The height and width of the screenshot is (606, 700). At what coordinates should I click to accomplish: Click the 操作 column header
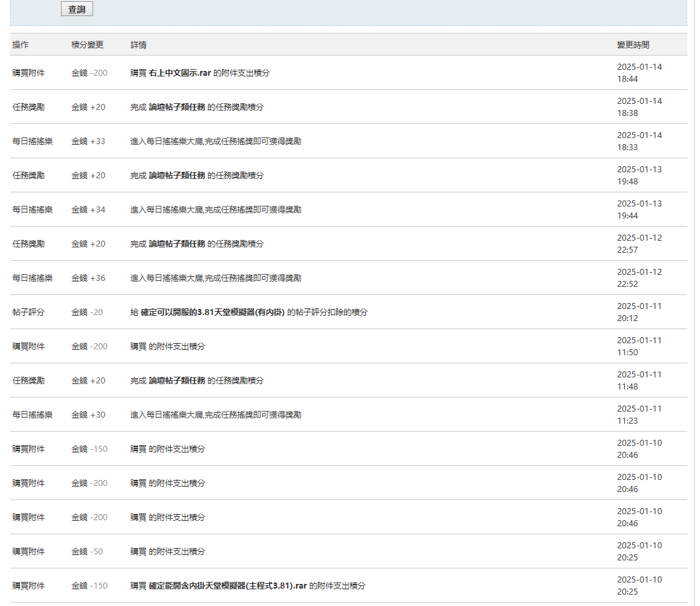(21, 45)
